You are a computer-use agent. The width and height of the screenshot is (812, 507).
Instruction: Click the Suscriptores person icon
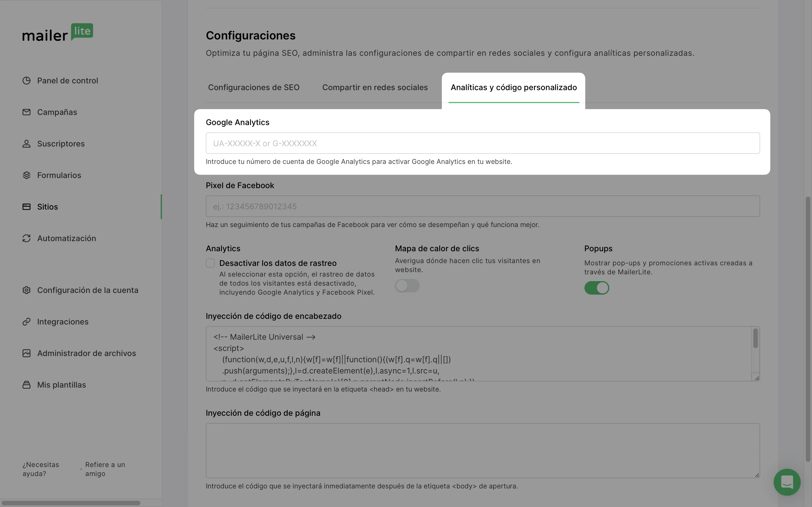27,144
